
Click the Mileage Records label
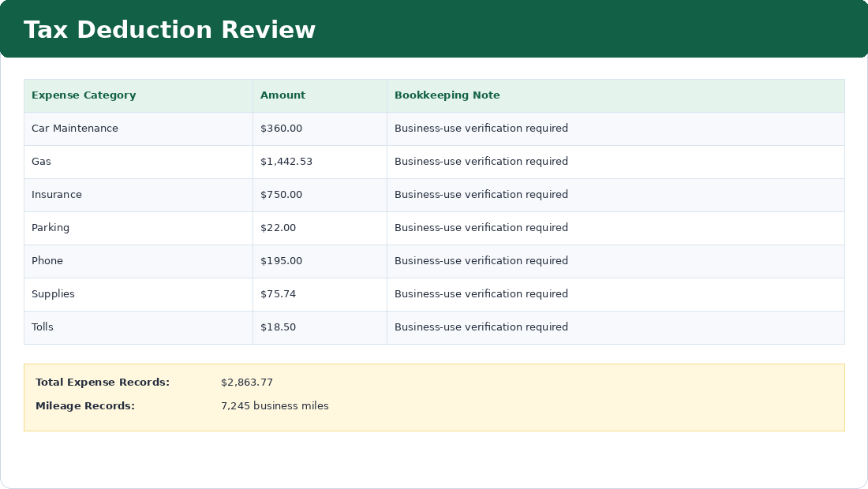[x=85, y=406]
